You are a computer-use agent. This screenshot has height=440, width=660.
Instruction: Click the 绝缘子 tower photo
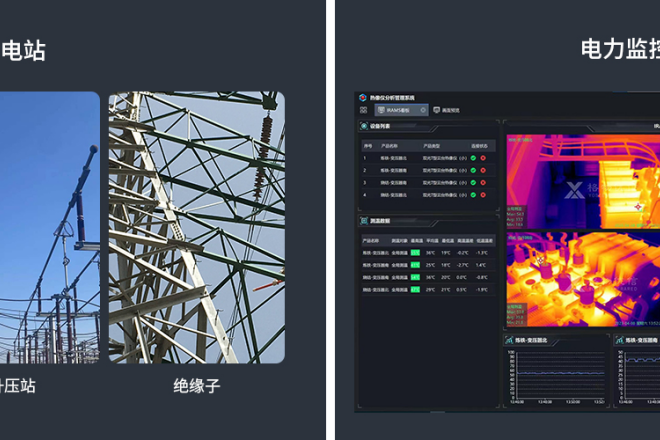point(196,227)
